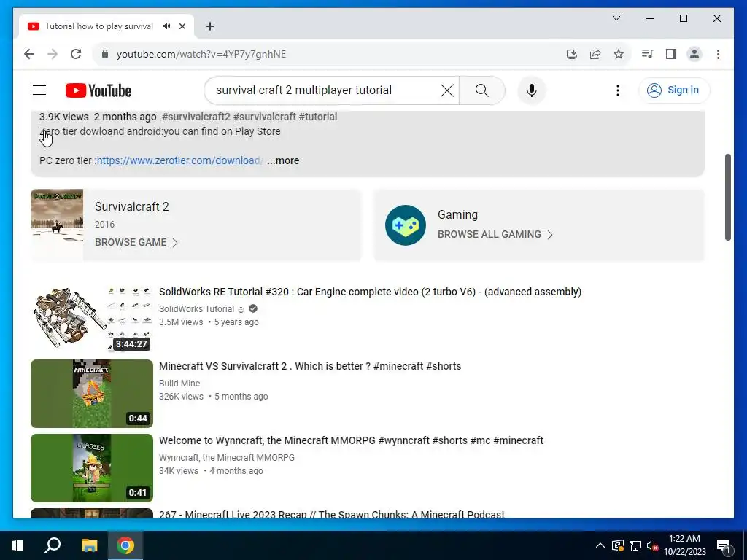Open tab search dropdown arrow
This screenshot has height=560, width=747.
[x=616, y=18]
